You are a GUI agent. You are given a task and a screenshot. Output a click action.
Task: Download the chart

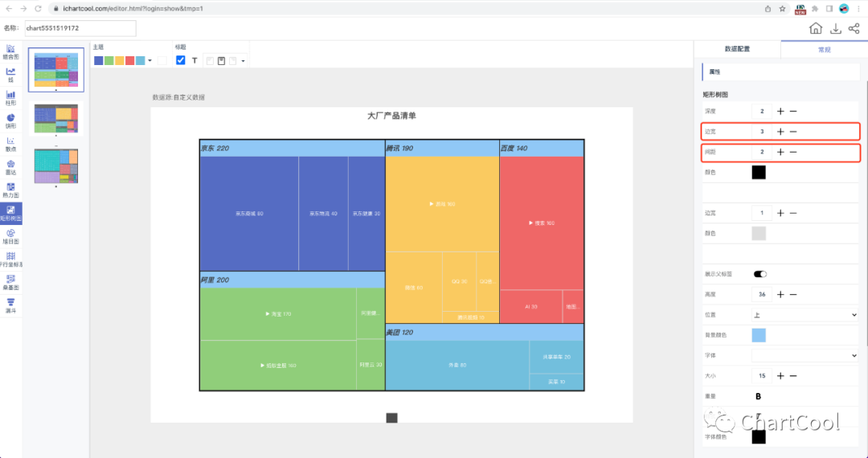point(835,28)
